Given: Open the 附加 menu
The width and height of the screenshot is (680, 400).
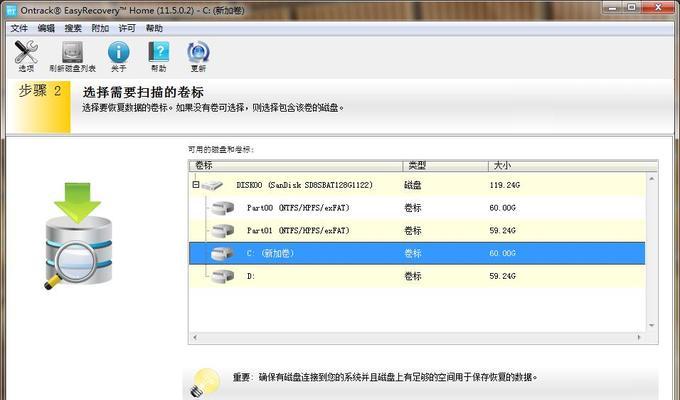Looking at the screenshot, I should point(100,28).
